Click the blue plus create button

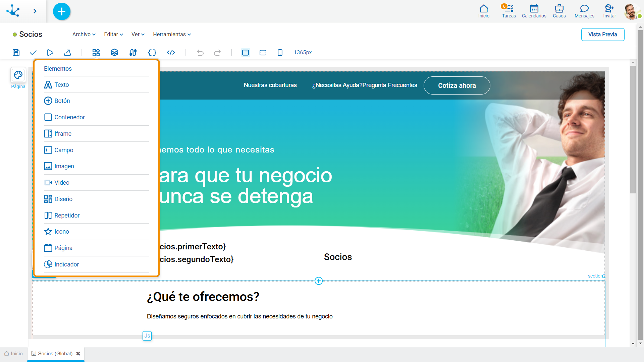(x=62, y=11)
